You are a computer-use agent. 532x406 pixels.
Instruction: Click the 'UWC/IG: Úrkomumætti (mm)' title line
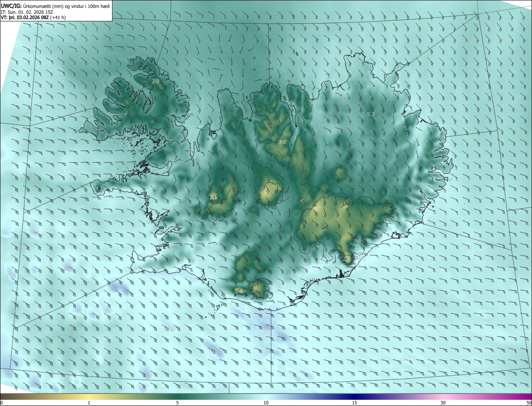pos(55,5)
